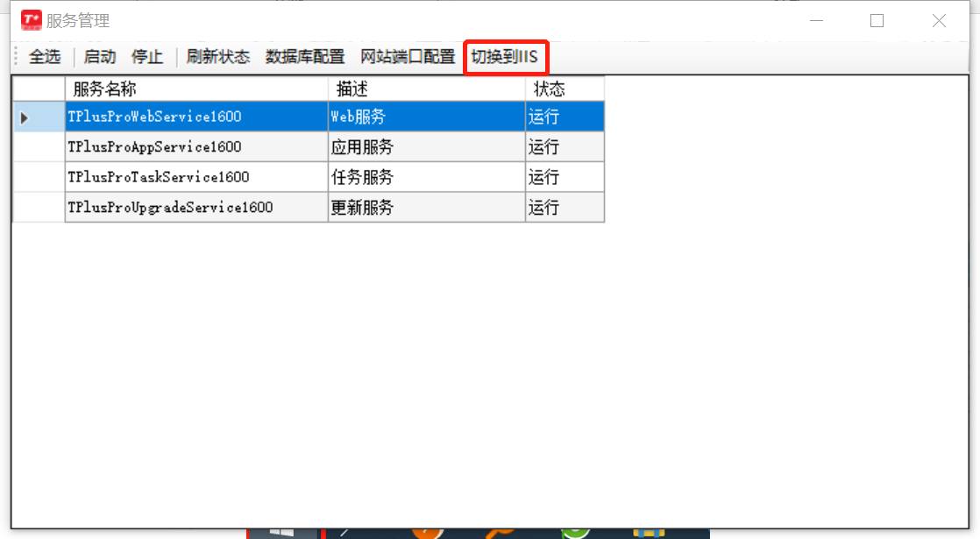Click the 任务服务 description cell

427,177
